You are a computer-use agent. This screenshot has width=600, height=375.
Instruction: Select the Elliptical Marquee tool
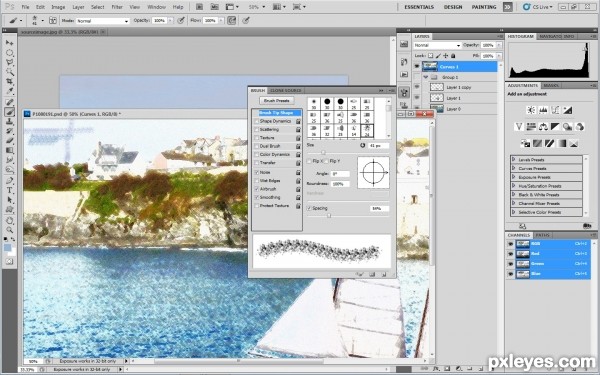click(9, 52)
